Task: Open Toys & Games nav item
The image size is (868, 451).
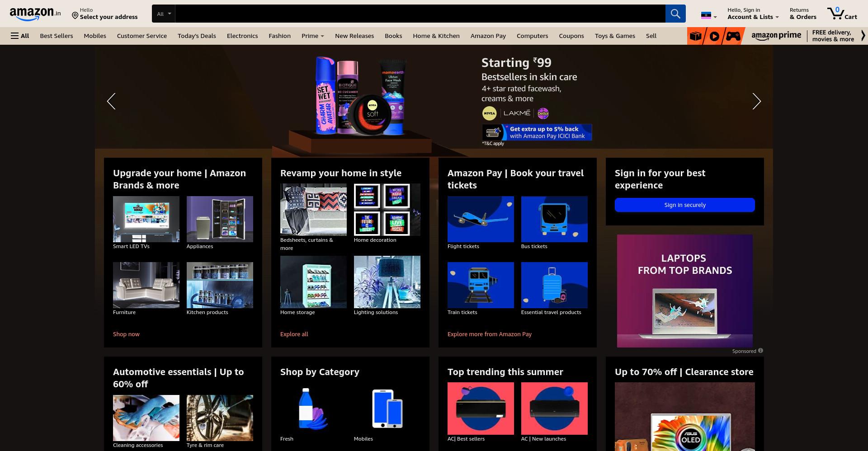Action: pyautogui.click(x=615, y=36)
